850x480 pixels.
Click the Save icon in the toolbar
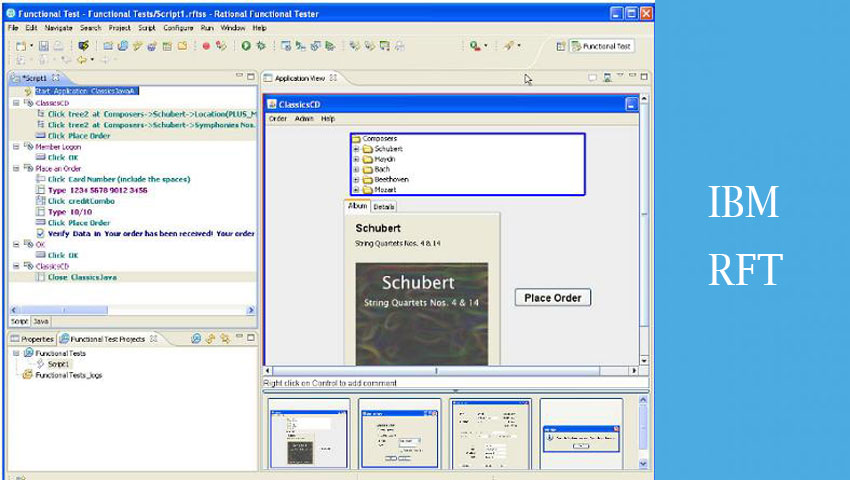tap(43, 46)
